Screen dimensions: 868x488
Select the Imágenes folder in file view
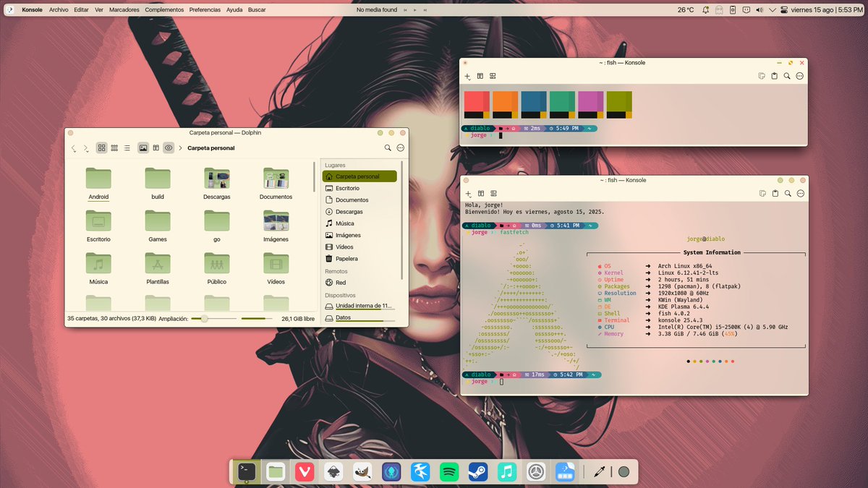[x=276, y=226]
